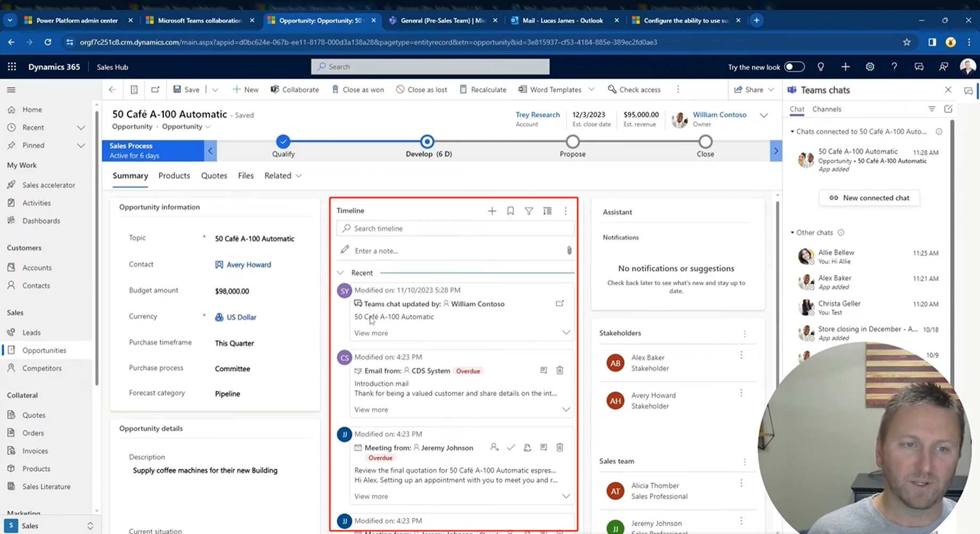The image size is (980, 534).
Task: Open Sales accelerator in the site map
Action: pyautogui.click(x=48, y=185)
